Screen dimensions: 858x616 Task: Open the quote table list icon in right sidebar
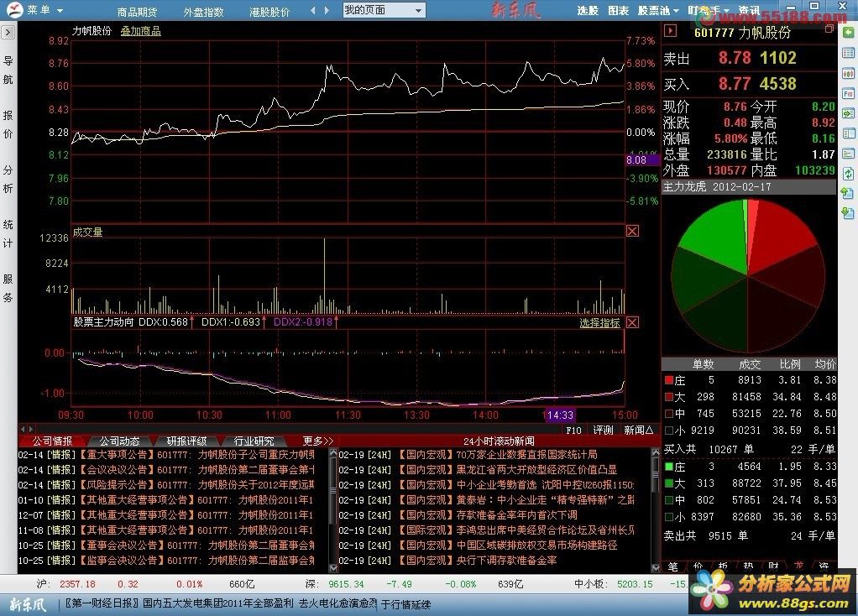[848, 53]
